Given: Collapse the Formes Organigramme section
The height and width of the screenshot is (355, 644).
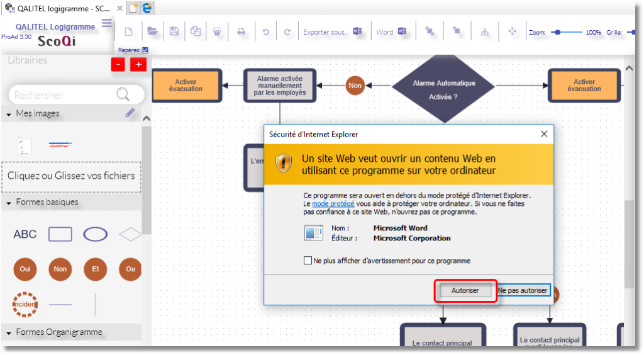Looking at the screenshot, I should (x=9, y=333).
